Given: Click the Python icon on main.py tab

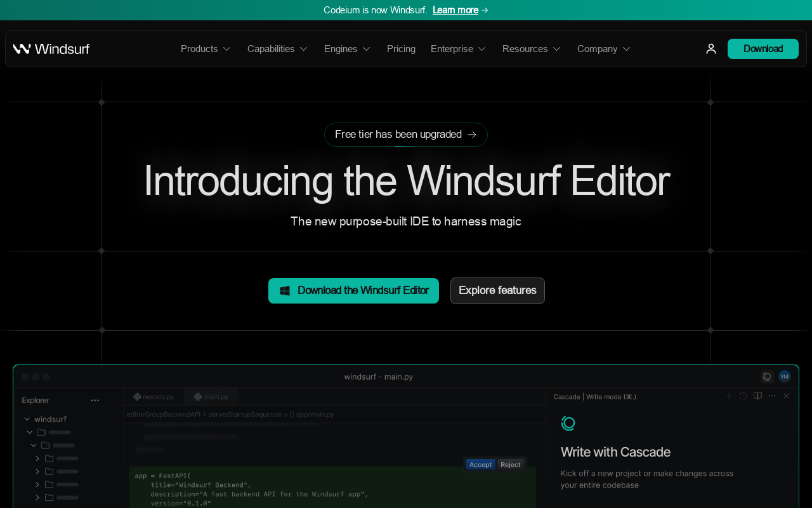Looking at the screenshot, I should (198, 397).
